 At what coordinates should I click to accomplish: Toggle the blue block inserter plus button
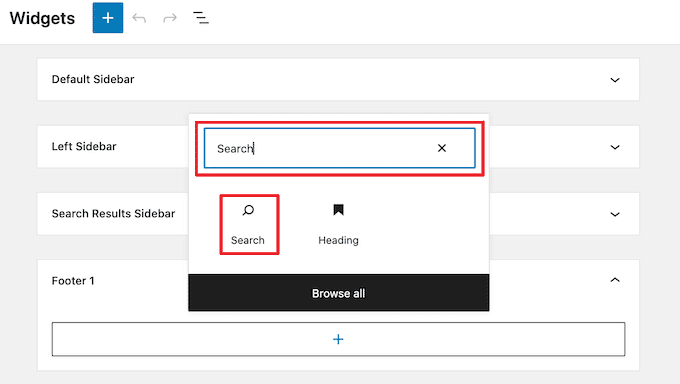click(108, 18)
